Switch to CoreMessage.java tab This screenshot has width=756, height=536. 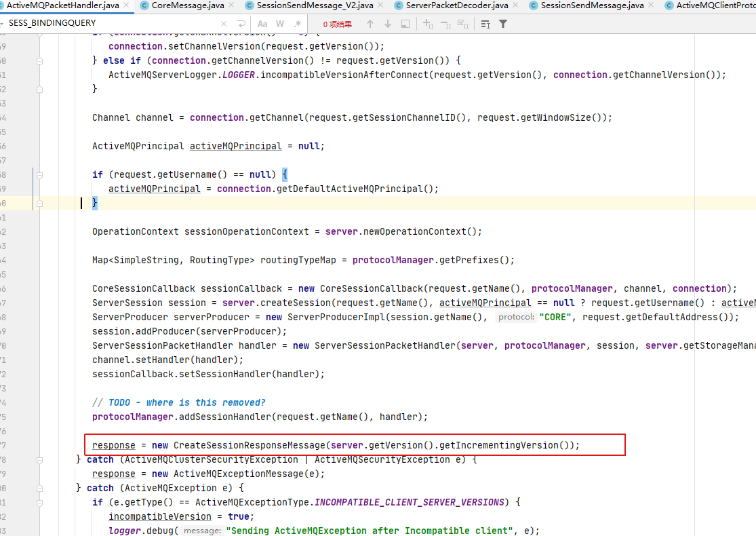(188, 5)
